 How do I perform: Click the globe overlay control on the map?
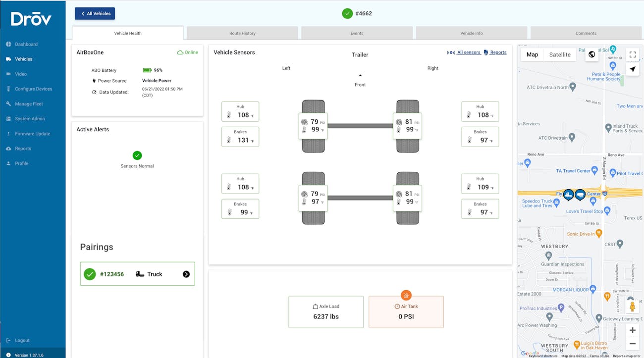591,54
